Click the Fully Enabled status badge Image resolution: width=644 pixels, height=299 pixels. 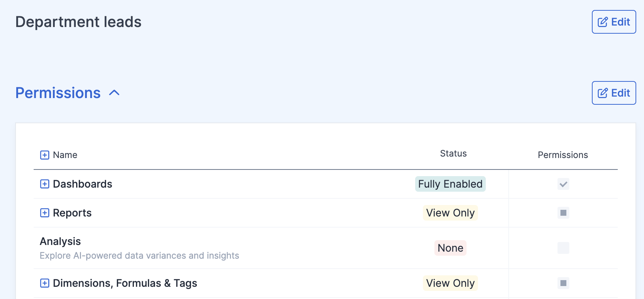pos(450,184)
